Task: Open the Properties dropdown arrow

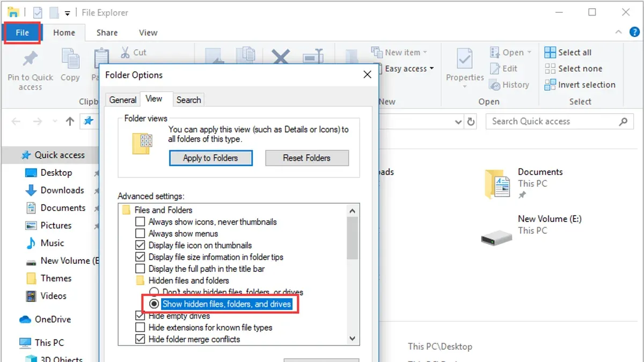Action: coord(465,87)
